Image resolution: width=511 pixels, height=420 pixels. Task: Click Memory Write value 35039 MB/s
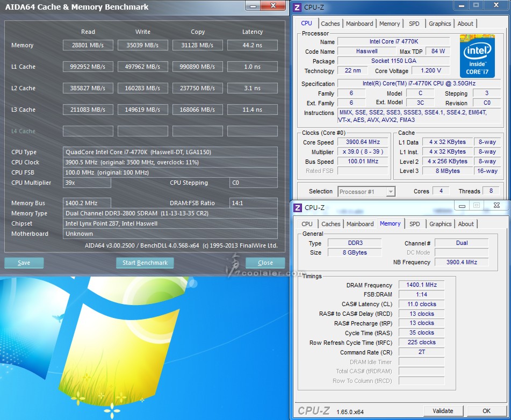coord(143,45)
